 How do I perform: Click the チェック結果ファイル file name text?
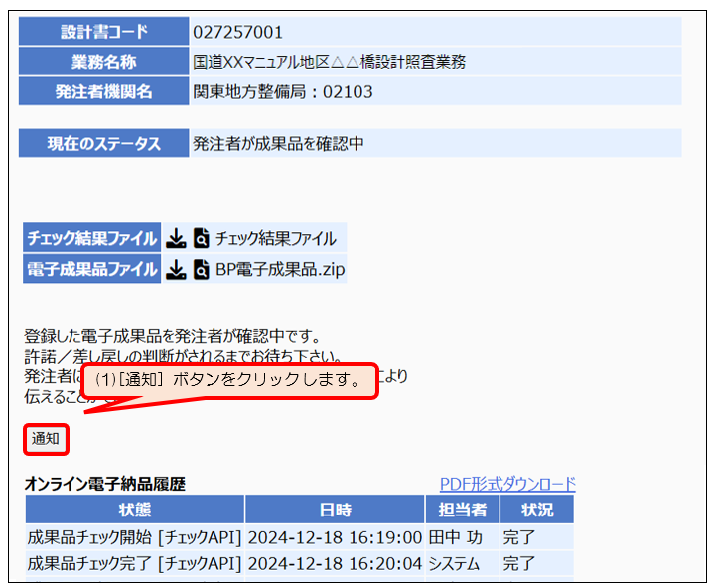(x=275, y=238)
